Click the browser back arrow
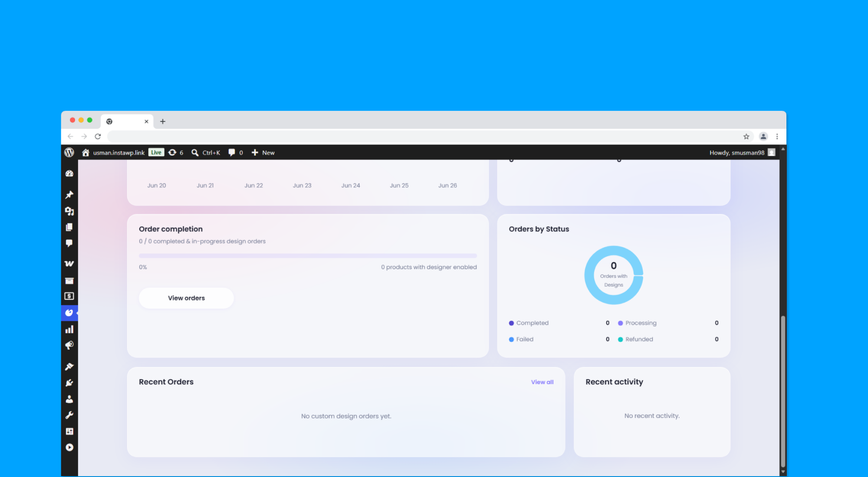Screen dimensions: 868x477 click(70, 137)
